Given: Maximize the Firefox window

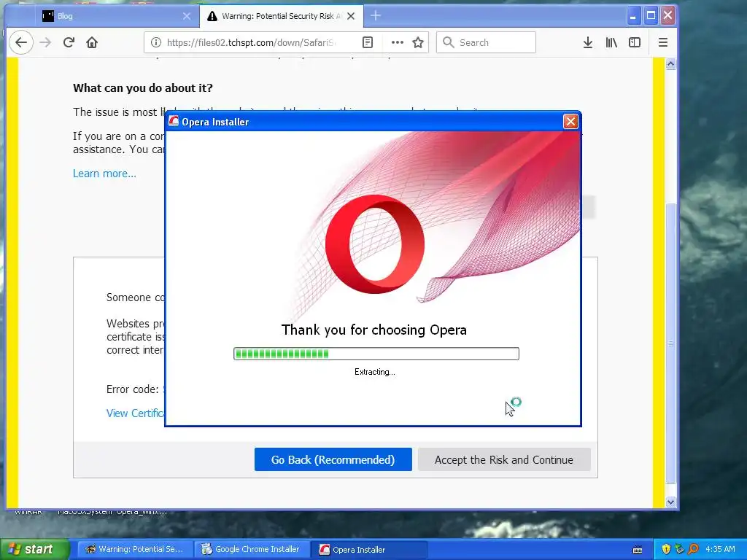Looking at the screenshot, I should 651,16.
